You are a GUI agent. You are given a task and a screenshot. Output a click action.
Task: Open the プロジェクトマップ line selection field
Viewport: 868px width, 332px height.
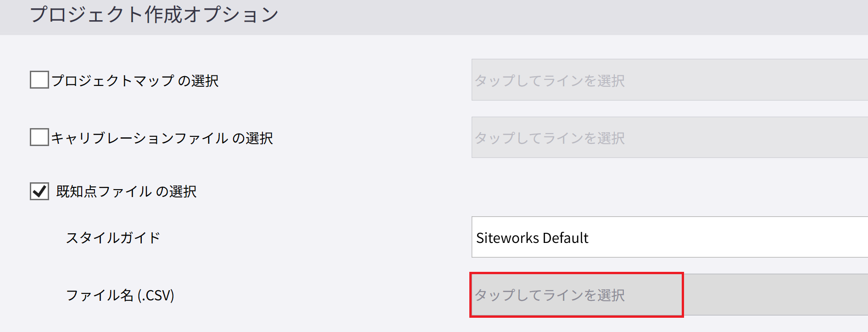669,80
